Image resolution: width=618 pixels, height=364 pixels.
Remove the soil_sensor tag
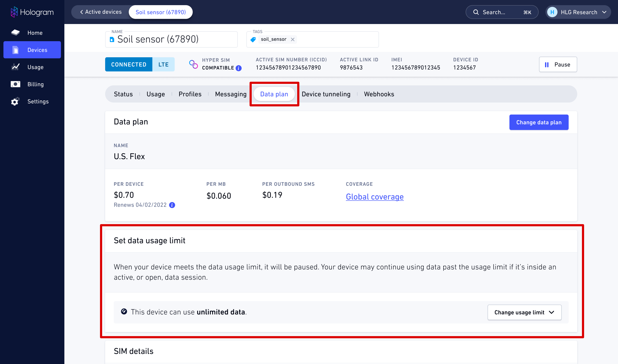pos(292,39)
